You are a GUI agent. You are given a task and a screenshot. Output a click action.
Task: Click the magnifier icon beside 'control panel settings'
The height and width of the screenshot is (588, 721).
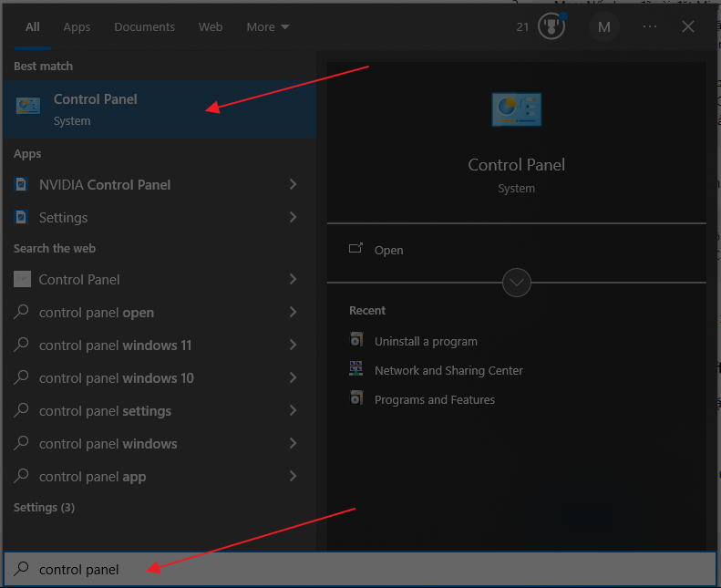click(x=21, y=410)
